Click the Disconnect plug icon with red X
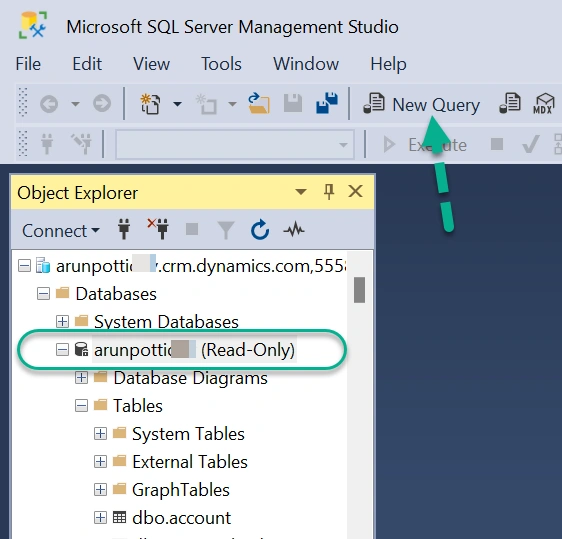The image size is (562, 539). tap(158, 229)
